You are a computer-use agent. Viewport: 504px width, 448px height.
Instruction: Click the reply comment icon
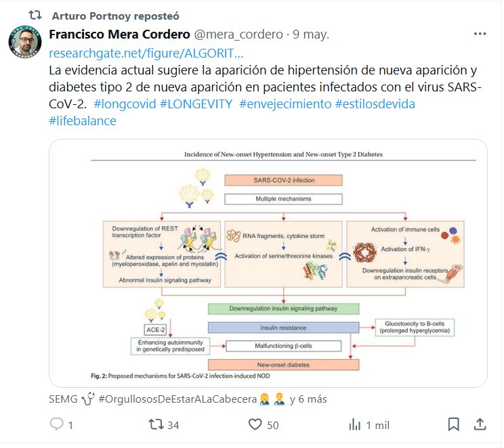(x=57, y=425)
